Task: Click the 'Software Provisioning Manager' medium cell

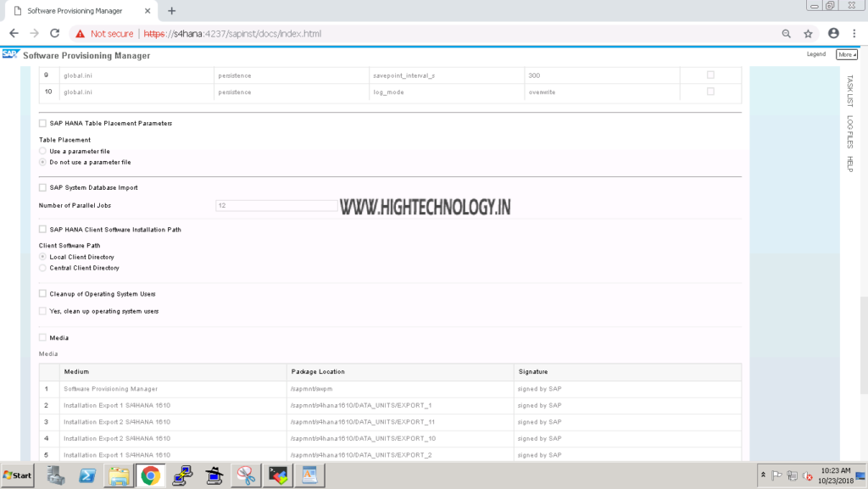Action: pyautogui.click(x=173, y=389)
